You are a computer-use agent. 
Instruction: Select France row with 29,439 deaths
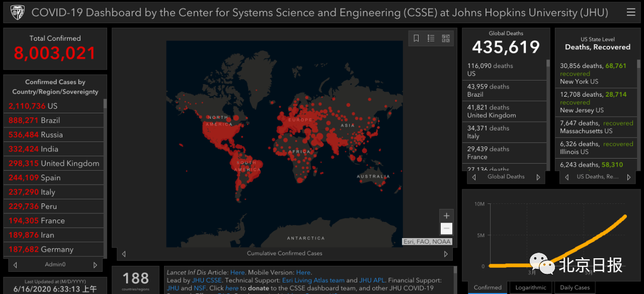pos(505,153)
